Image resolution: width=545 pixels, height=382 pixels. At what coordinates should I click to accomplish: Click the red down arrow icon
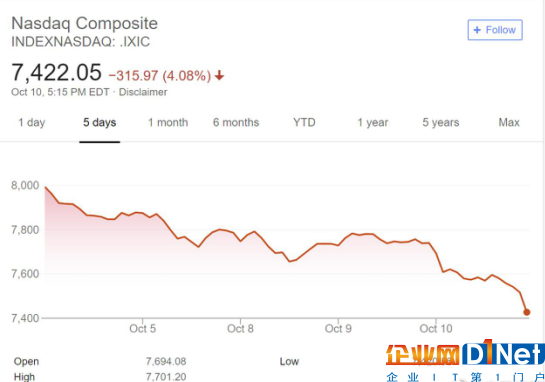click(219, 75)
